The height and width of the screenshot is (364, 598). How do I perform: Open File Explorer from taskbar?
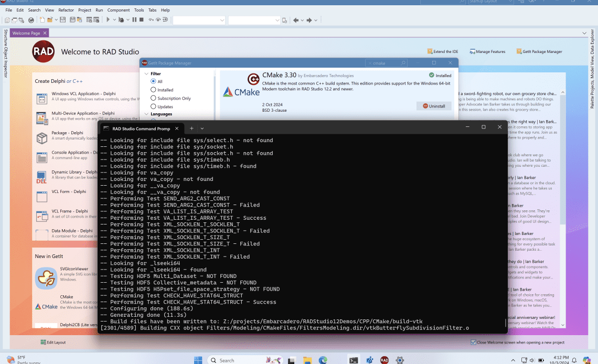307,360
